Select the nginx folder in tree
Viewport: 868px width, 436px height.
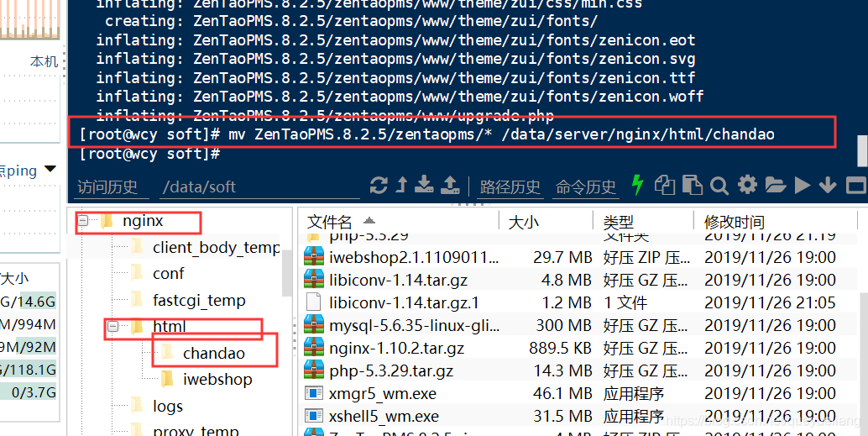tap(143, 221)
